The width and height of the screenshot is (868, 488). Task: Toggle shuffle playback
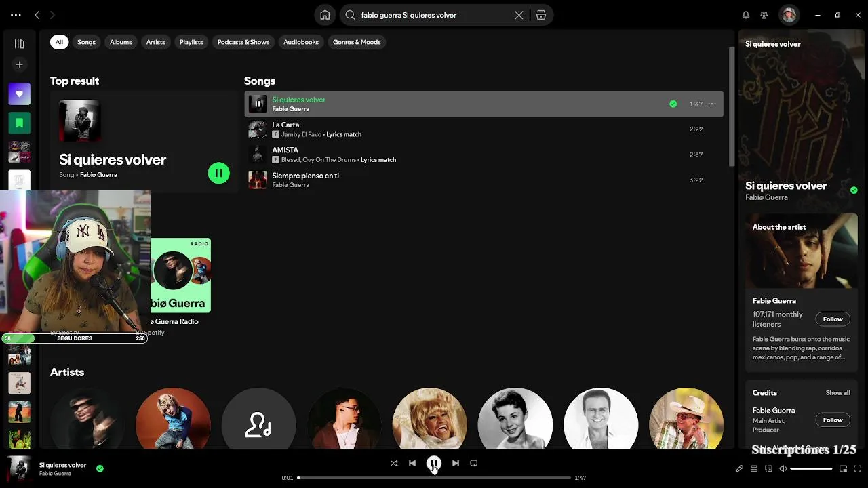[394, 464]
